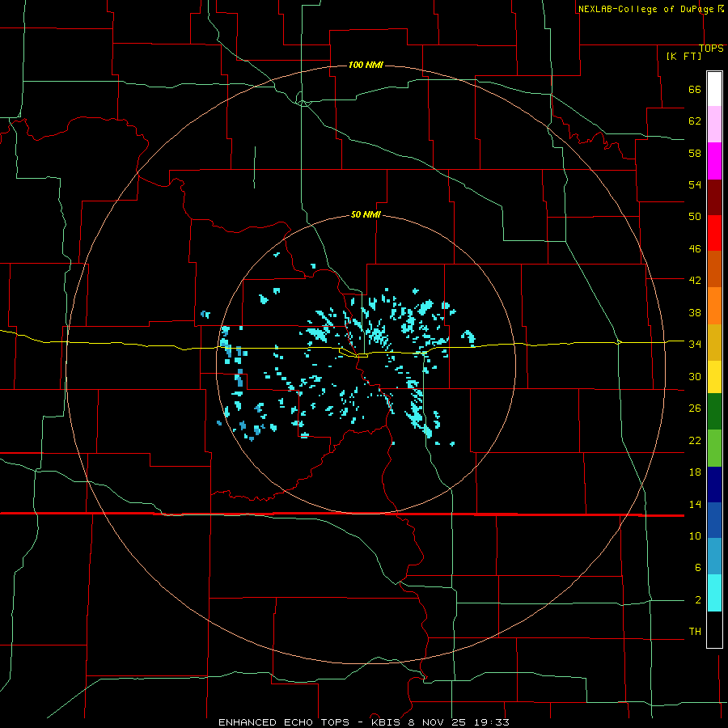
Task: Click the 66 legend value
Action: point(695,90)
